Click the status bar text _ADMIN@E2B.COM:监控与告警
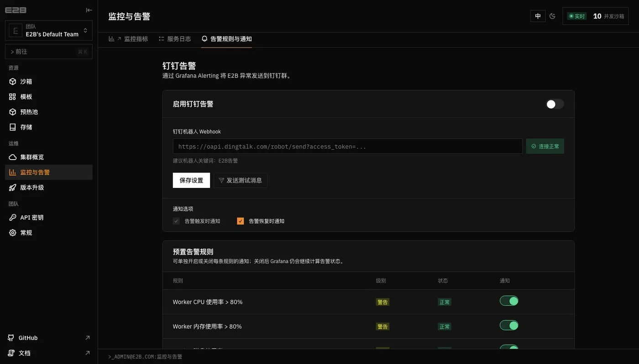The width and height of the screenshot is (639, 364). (x=145, y=357)
